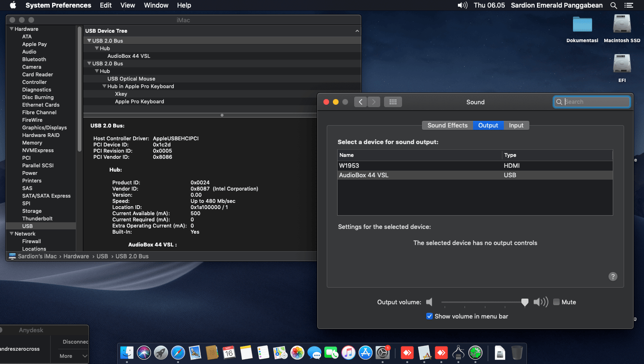Screen dimensions: 644x364
Task: Enable Mute for sound output
Action: pos(556,302)
